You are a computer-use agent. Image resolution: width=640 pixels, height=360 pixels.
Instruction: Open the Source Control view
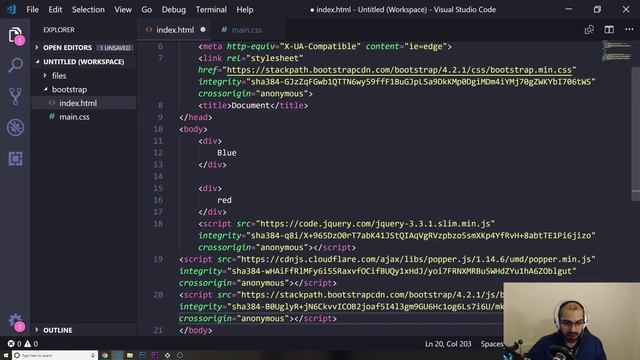pos(15,96)
